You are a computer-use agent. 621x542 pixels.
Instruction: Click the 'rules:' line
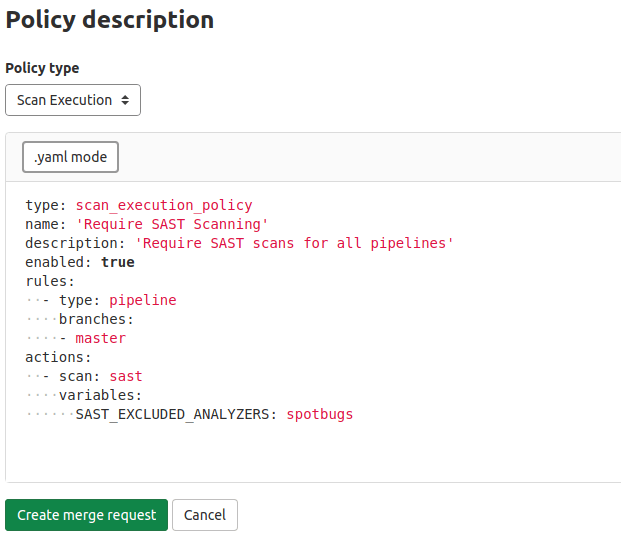50,281
